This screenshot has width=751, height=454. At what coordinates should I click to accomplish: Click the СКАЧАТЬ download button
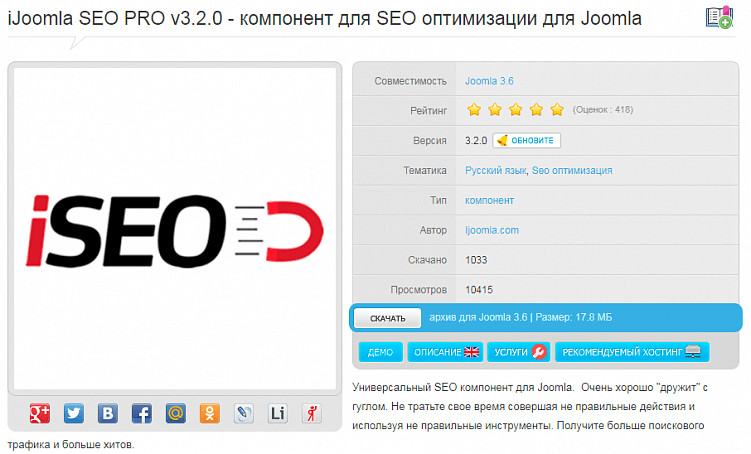click(387, 318)
